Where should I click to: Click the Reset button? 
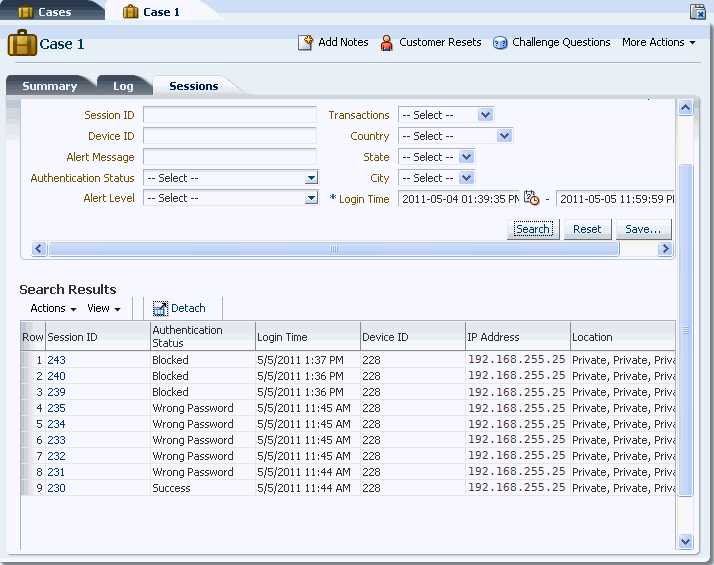click(587, 229)
